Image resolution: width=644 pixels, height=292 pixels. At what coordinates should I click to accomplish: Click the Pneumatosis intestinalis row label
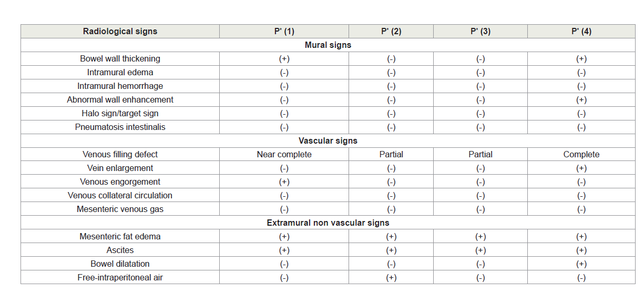(x=120, y=127)
